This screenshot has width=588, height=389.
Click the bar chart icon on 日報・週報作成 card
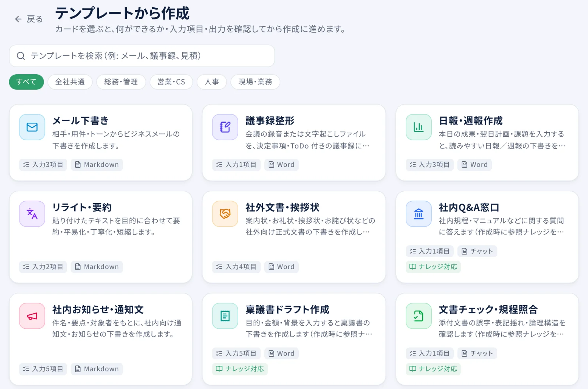(x=419, y=127)
